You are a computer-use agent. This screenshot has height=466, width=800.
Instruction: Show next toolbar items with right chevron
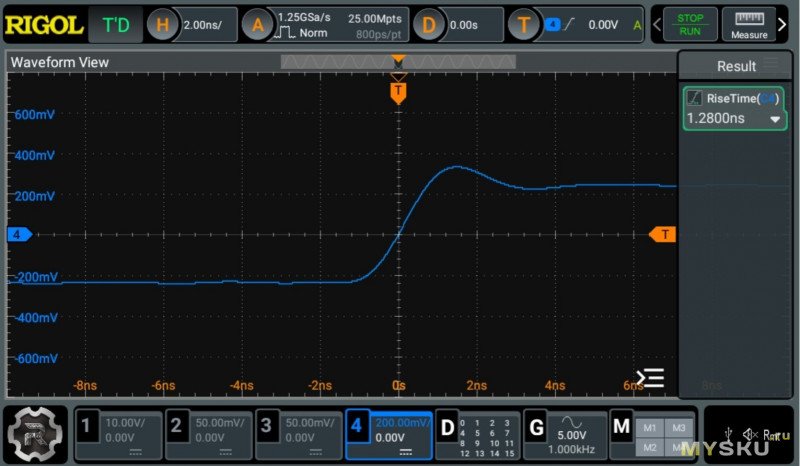(x=782, y=25)
